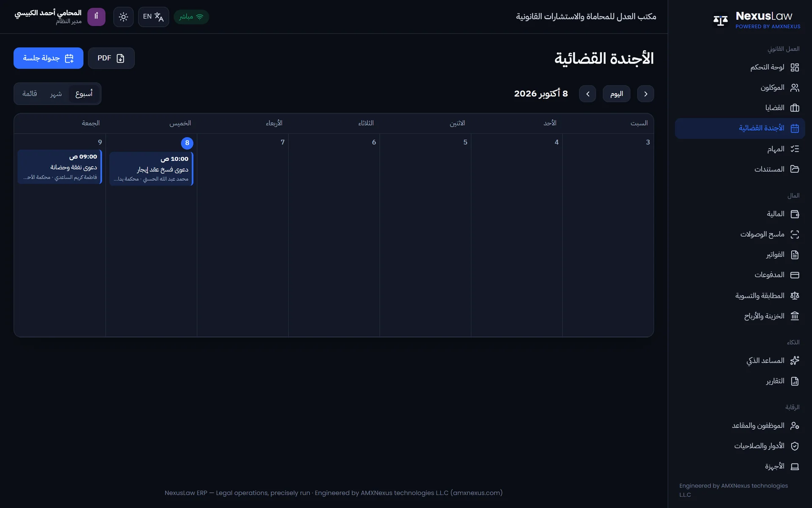
Task: Open the smart assistant (المساعد الذكي) sparkle icon
Action: point(795,361)
